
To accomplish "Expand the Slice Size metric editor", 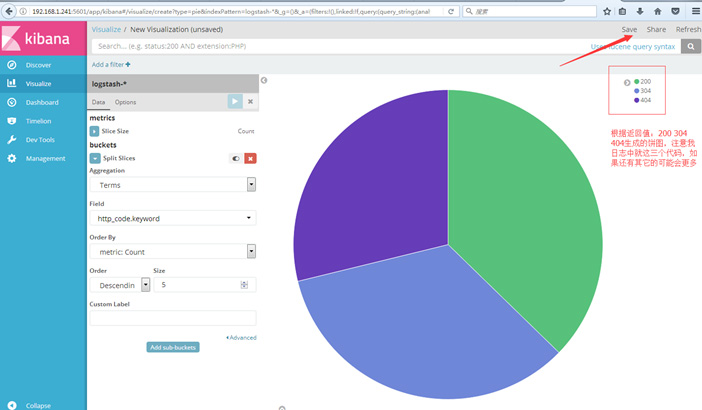I will click(94, 131).
